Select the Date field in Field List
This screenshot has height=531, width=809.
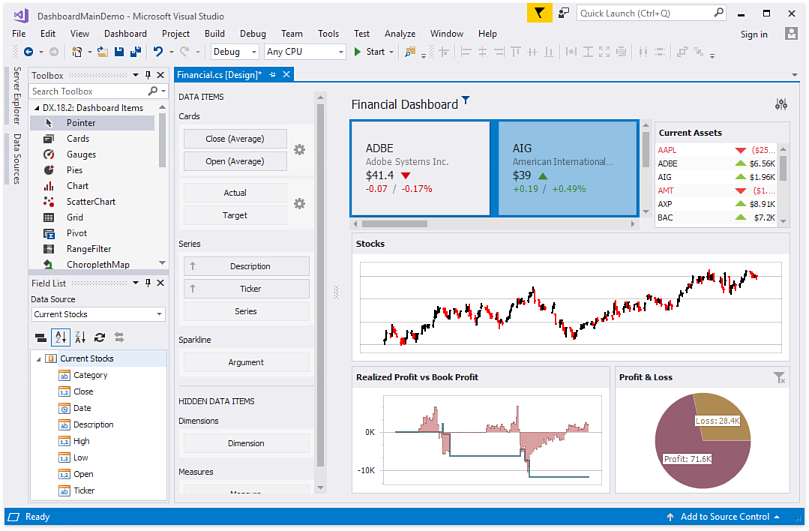coord(82,408)
